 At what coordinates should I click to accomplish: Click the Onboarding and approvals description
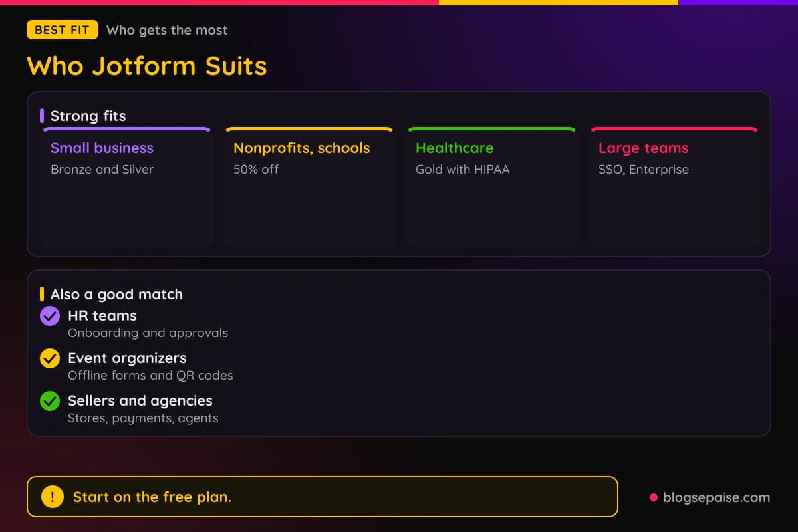pos(148,332)
